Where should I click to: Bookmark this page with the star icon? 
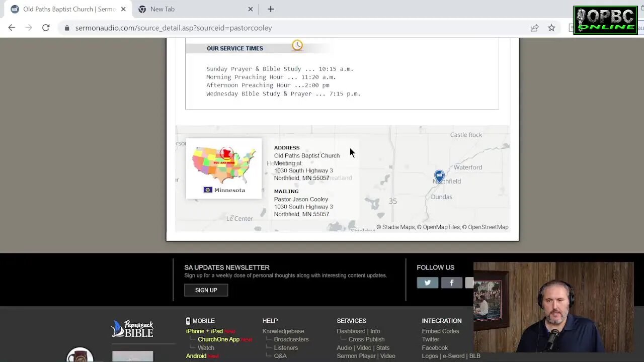pyautogui.click(x=551, y=28)
